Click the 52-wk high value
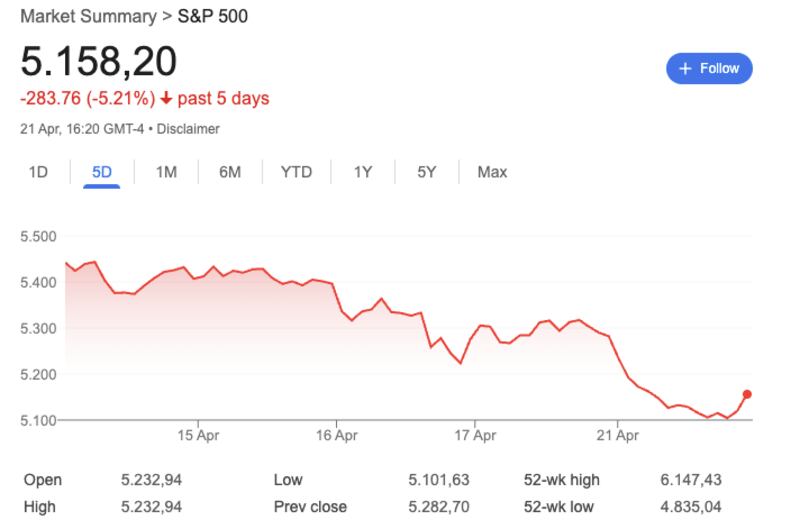Viewport: 800px width, 529px height. pyautogui.click(x=690, y=480)
